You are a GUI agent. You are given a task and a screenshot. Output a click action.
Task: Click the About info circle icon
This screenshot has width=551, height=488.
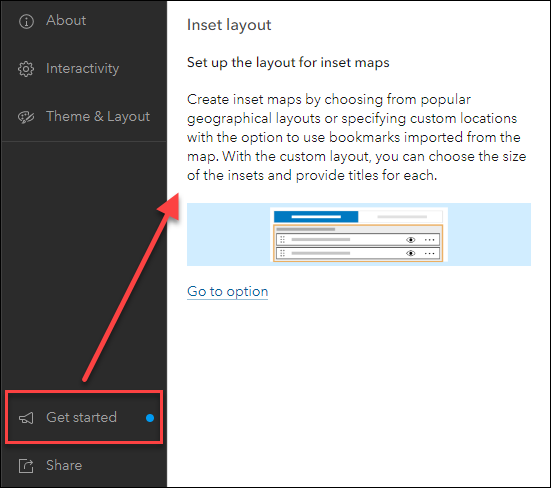[26, 21]
